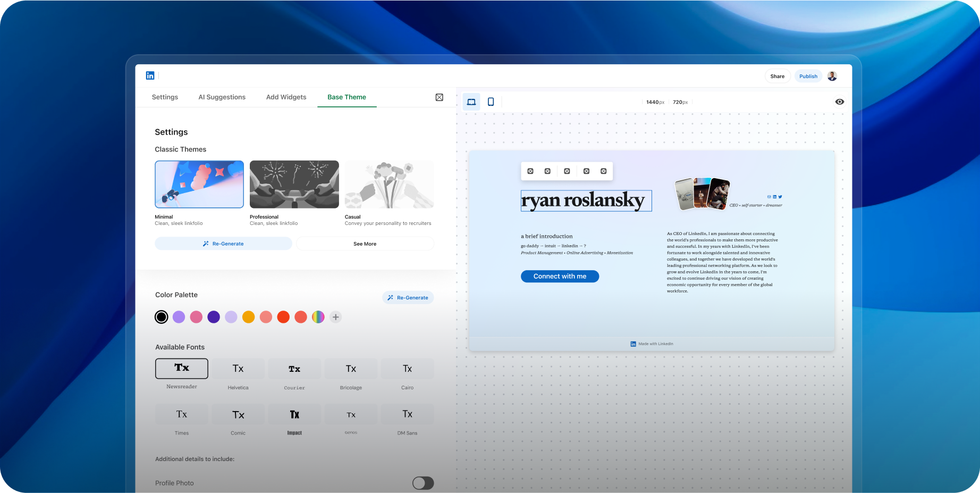Open the user profile avatar

(x=832, y=76)
